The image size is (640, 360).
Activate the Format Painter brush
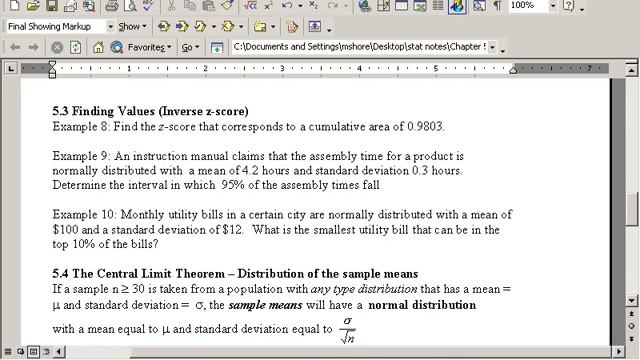point(227,5)
